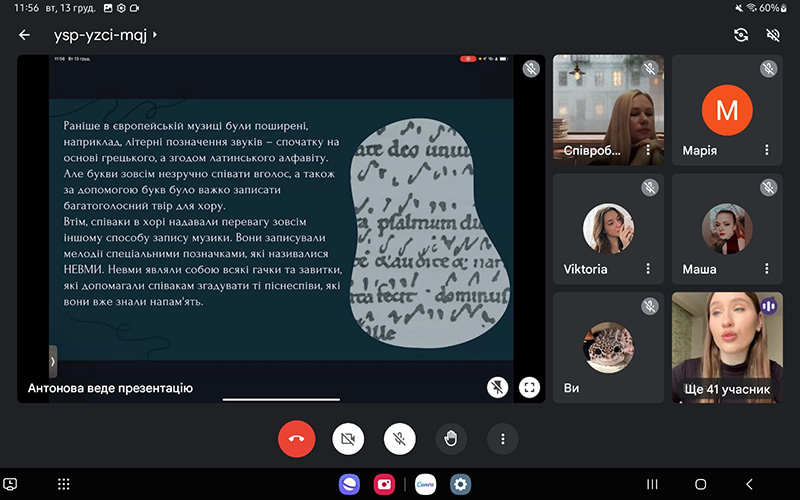Image resolution: width=800 pixels, height=500 pixels.
Task: Open Canva from the taskbar
Action: (426, 484)
